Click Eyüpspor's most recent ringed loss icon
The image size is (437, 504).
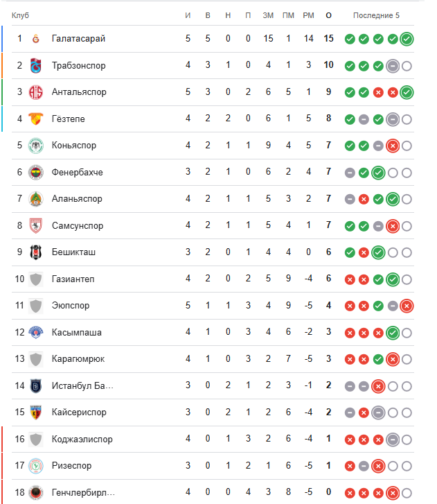click(x=407, y=306)
